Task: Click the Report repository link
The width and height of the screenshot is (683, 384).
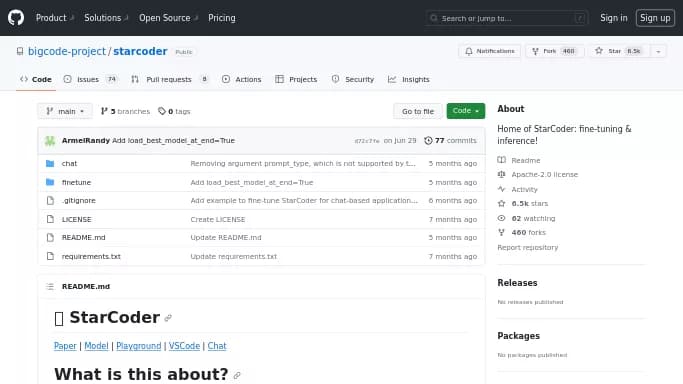Action: point(527,247)
